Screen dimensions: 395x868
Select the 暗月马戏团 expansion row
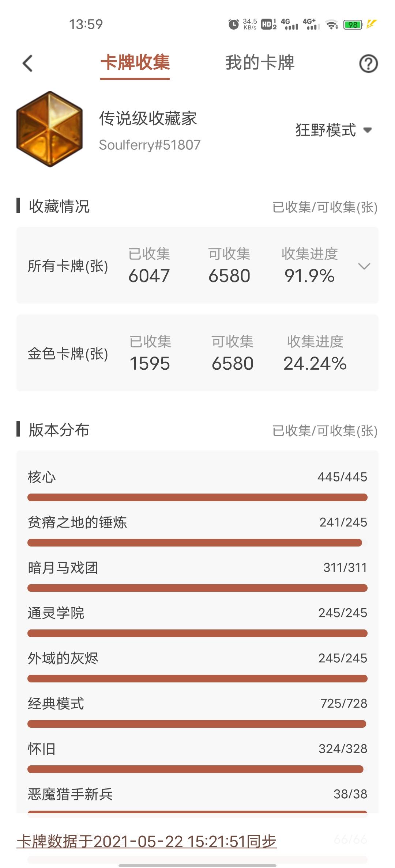point(197,575)
